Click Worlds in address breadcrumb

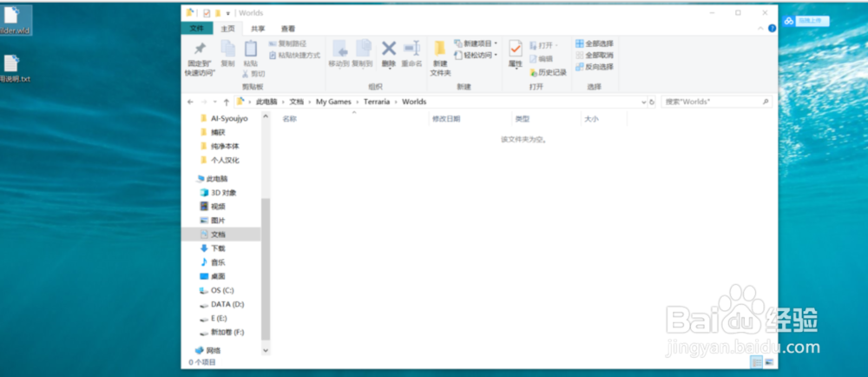coord(415,102)
